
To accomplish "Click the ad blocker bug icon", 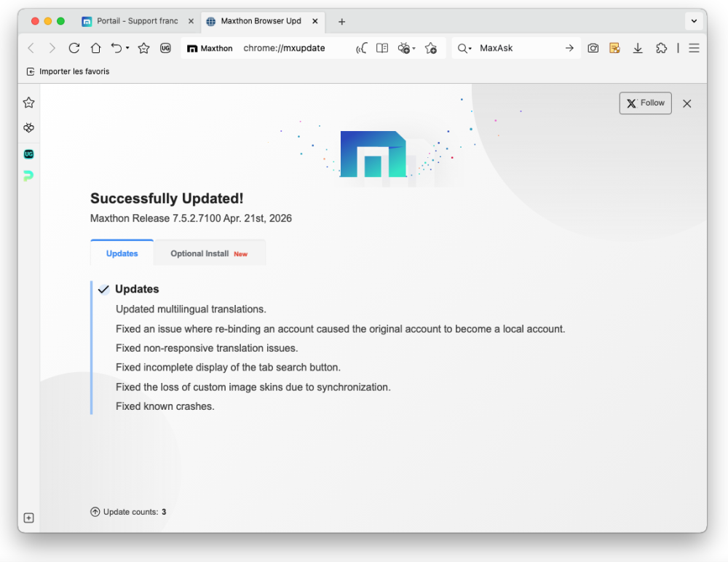I will pyautogui.click(x=404, y=48).
